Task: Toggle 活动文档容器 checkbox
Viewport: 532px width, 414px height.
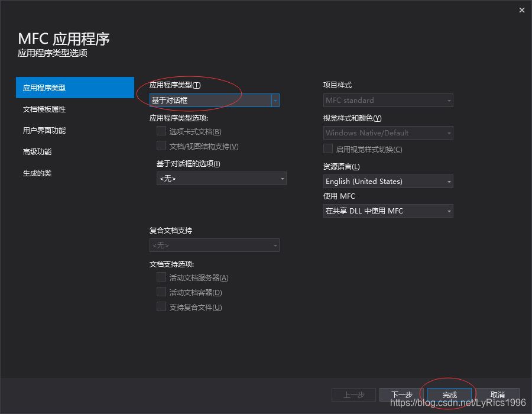Action: (161, 292)
